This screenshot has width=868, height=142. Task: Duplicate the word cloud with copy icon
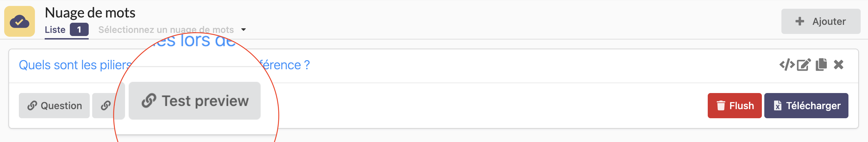tap(821, 65)
